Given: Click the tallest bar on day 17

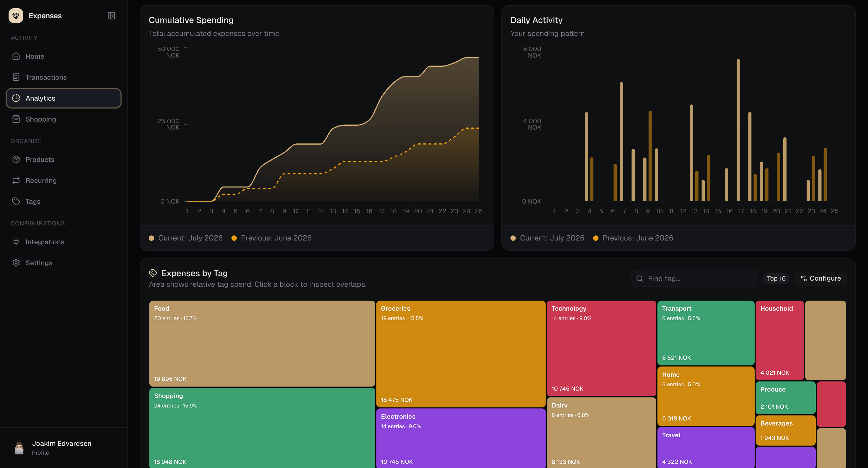Looking at the screenshot, I should pos(738,130).
